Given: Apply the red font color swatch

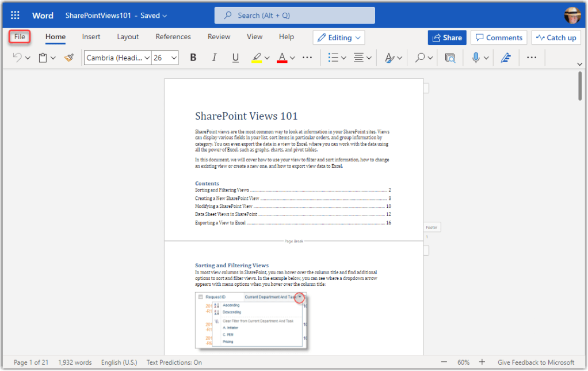Looking at the screenshot, I should click(x=282, y=58).
